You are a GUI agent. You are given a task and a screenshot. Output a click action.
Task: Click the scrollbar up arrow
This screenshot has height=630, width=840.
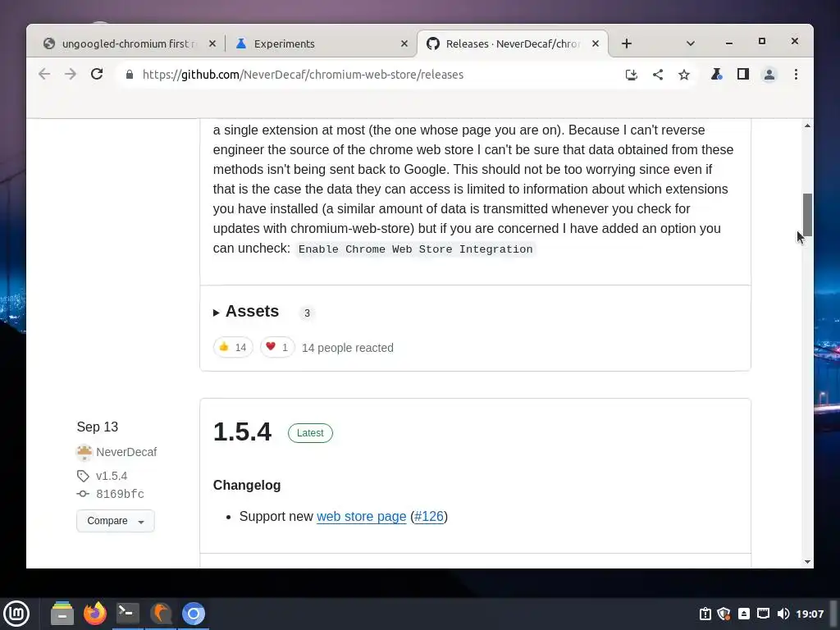coord(807,126)
